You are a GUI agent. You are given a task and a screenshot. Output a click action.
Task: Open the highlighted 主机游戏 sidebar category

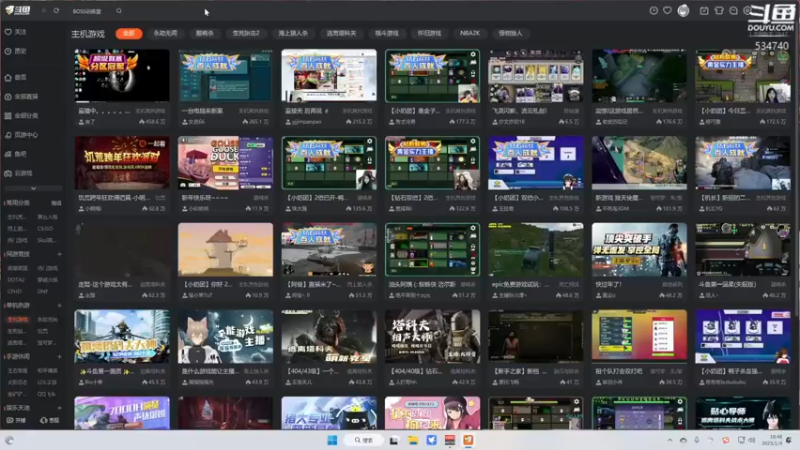click(17, 319)
